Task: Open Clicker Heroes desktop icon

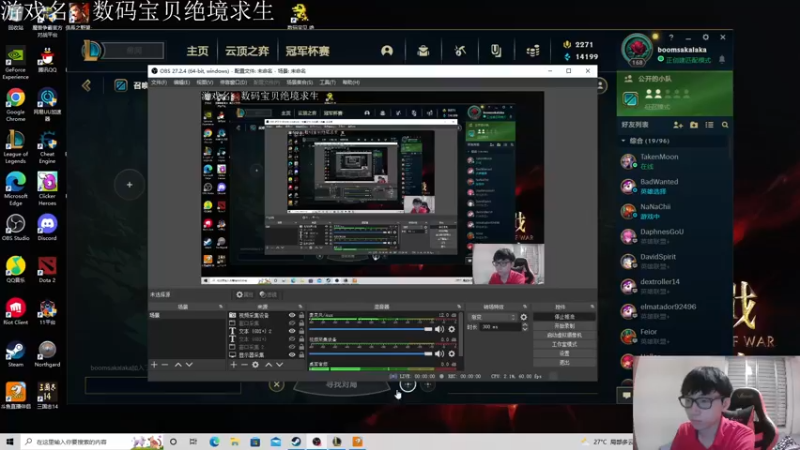Action: 47,188
